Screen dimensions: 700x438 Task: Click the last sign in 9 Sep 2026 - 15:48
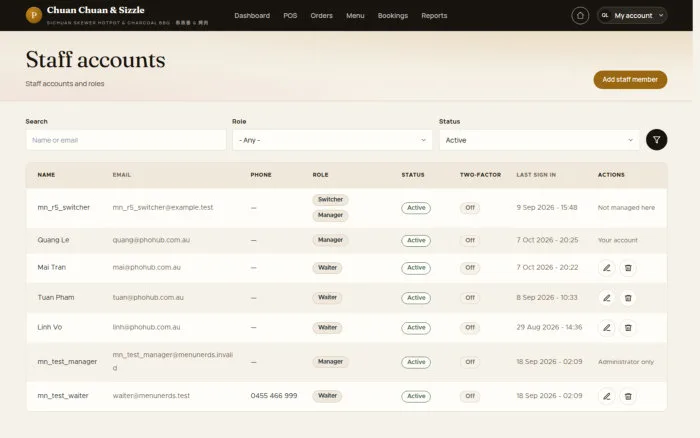(x=547, y=208)
